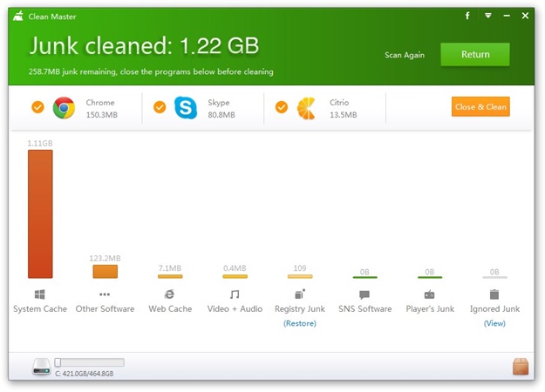Uncheck the Chrome checkbox
The width and height of the screenshot is (545, 392).
[x=37, y=107]
